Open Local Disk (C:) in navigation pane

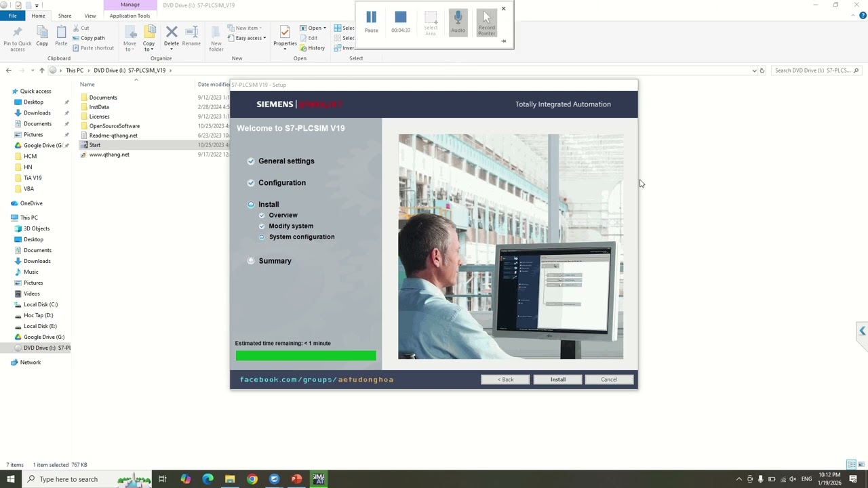[x=41, y=304]
